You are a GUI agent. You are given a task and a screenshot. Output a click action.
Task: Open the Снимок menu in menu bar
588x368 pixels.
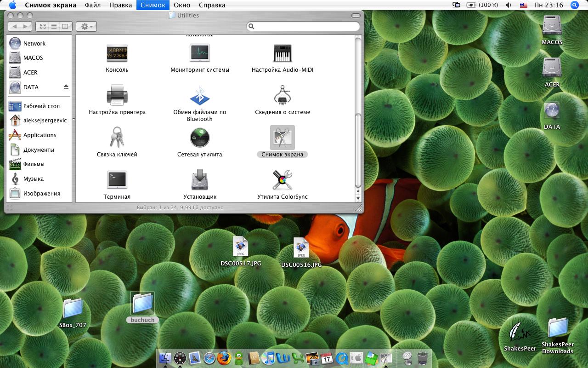click(153, 5)
